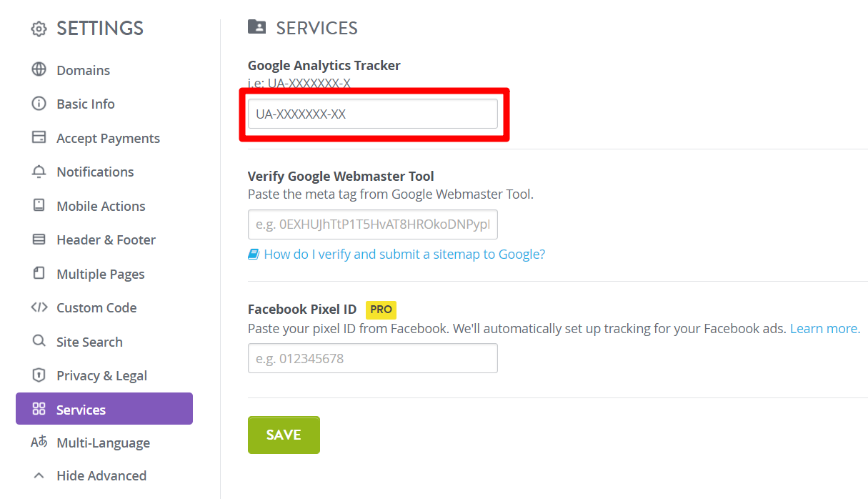868x499 pixels.
Task: Click the Header & Footer layout icon
Action: coord(39,239)
